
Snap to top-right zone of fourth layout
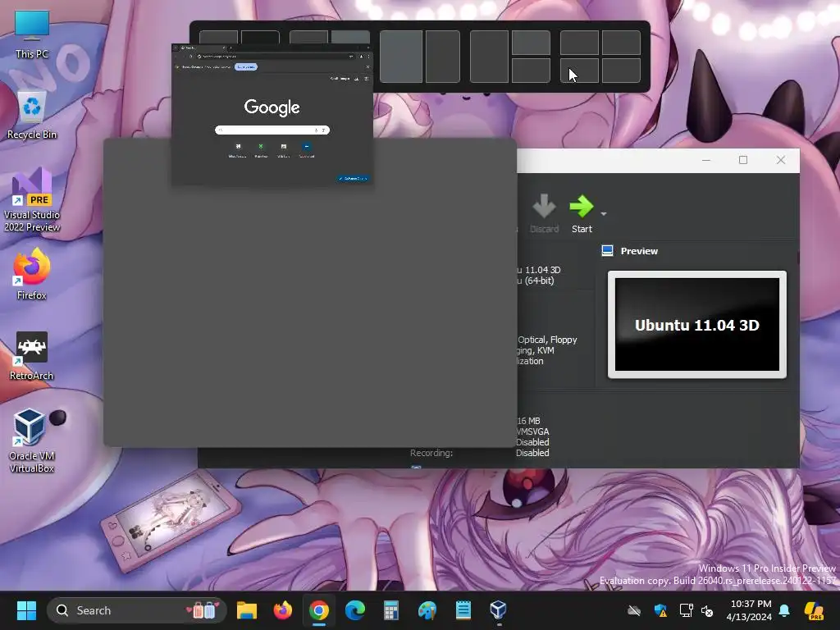click(x=531, y=43)
